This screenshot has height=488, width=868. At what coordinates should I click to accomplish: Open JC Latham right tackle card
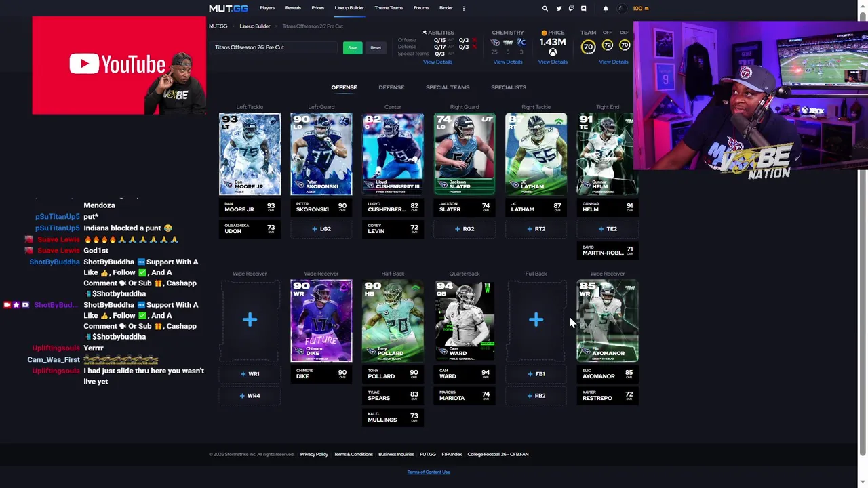tap(536, 154)
